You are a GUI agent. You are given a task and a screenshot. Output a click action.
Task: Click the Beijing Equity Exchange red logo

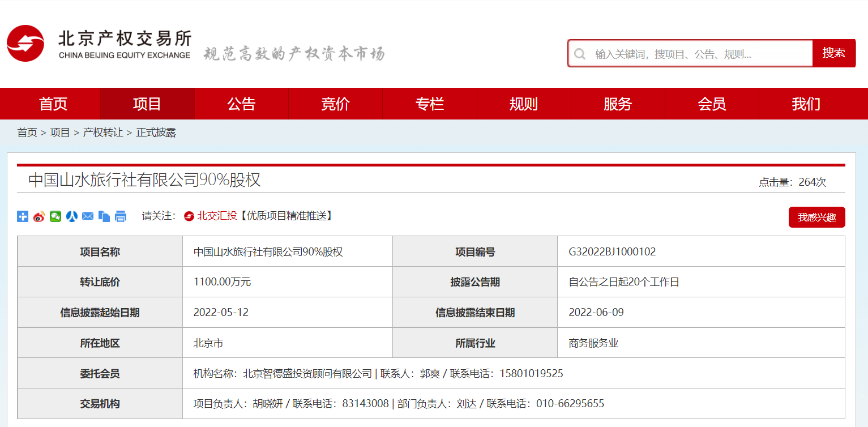tap(25, 44)
